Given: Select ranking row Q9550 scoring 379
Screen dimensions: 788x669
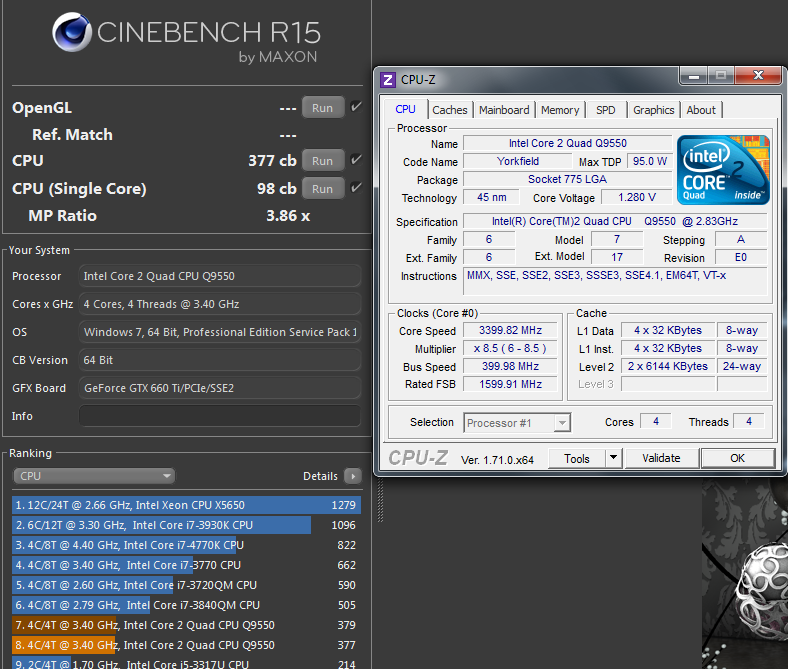Looking at the screenshot, I should [186, 625].
